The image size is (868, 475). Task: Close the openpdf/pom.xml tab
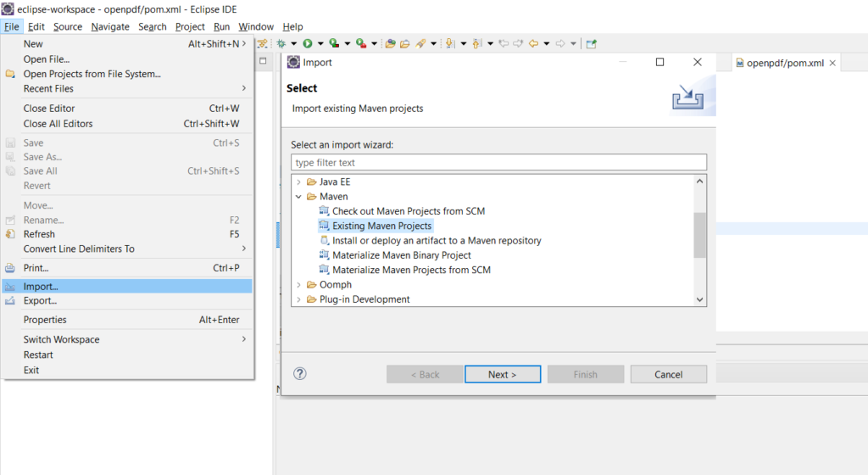(832, 63)
